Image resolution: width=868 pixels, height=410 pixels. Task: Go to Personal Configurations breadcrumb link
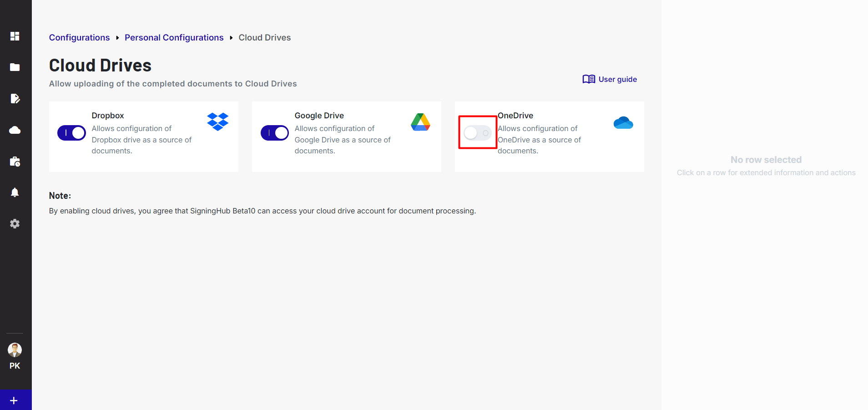[x=174, y=38]
